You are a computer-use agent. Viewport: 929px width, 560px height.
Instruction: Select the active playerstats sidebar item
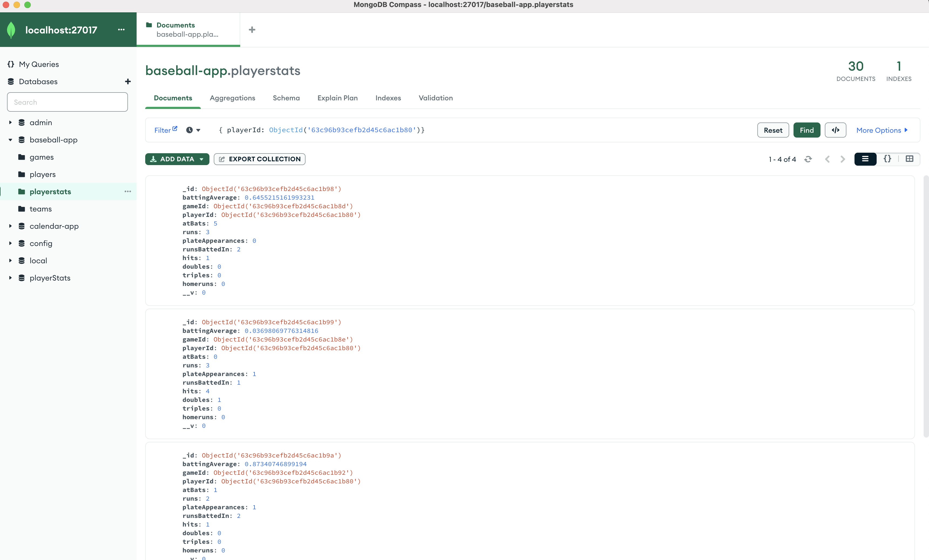point(50,192)
